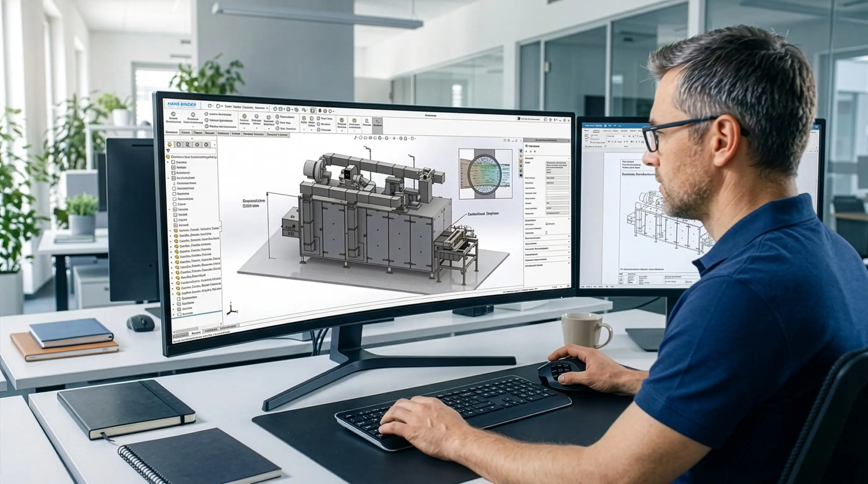Collapse the first child node in the feature tree
Image resolution: width=868 pixels, height=484 pixels.
tap(168, 162)
